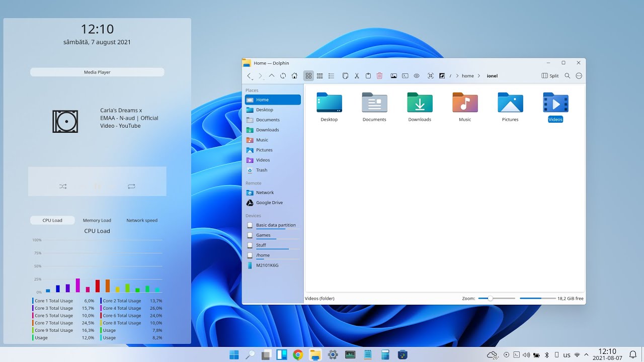Viewport: 644px width, 362px height.
Task: Paste clipboard contents using toolbar icon
Action: pos(368,76)
